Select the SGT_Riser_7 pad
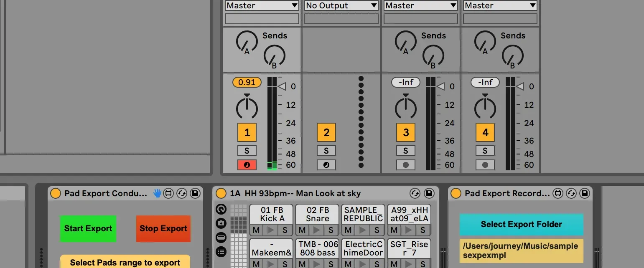The image size is (644, 268). tap(409, 248)
